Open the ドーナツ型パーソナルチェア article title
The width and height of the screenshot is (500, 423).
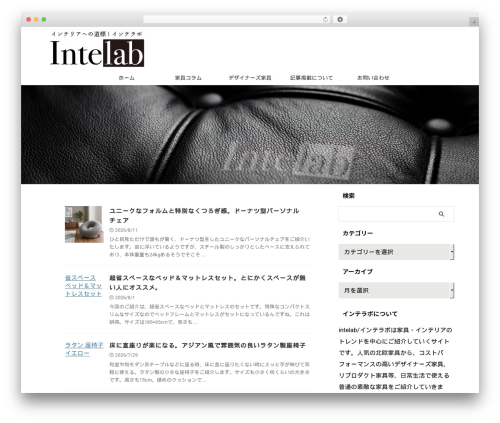click(x=204, y=216)
